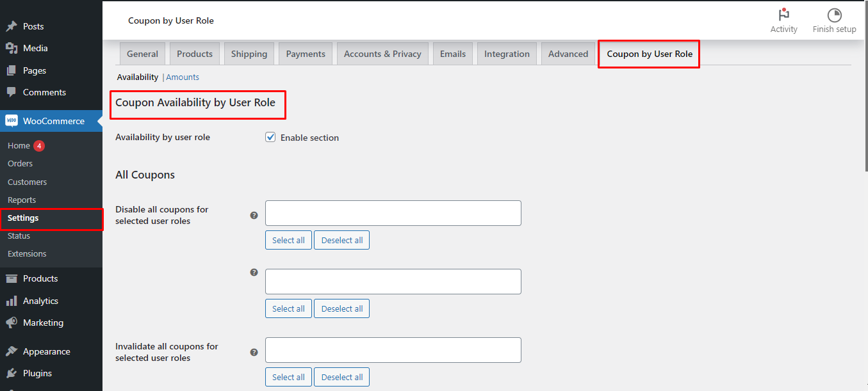Open the Finish setup progress icon
The width and height of the screenshot is (868, 391).
point(834,15)
